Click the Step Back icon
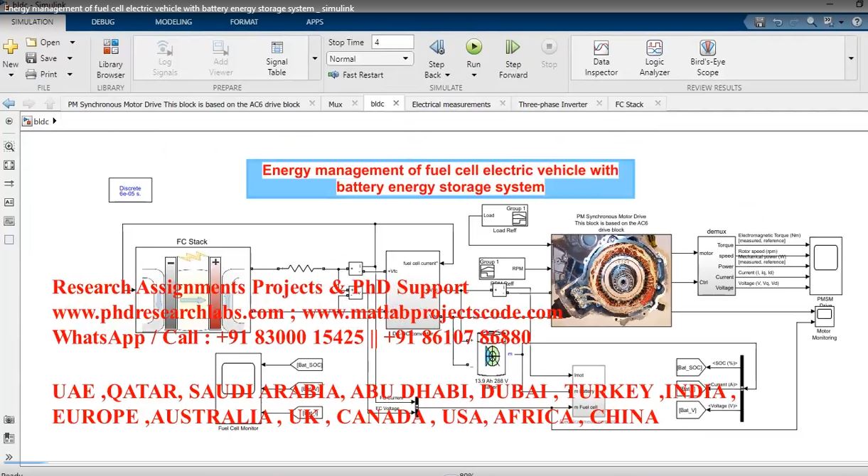 coord(436,48)
